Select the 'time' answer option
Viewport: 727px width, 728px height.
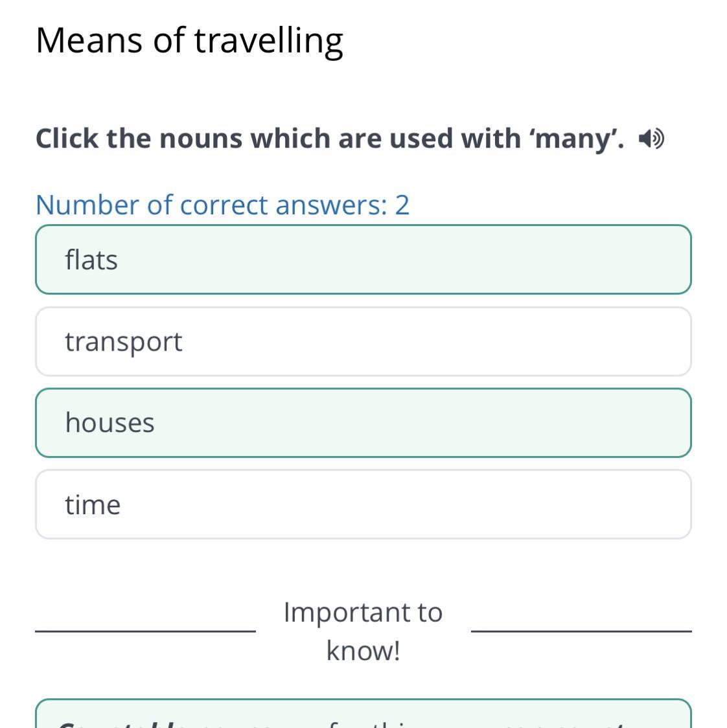363,504
